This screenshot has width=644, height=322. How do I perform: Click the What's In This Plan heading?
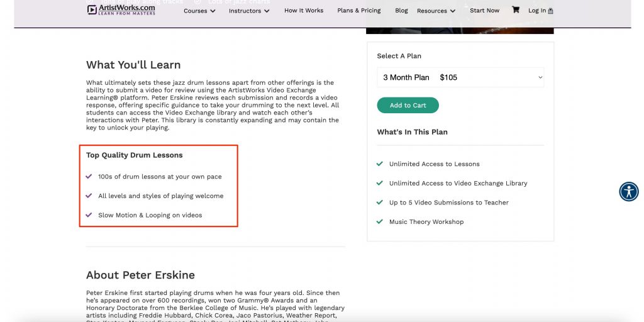click(x=413, y=132)
